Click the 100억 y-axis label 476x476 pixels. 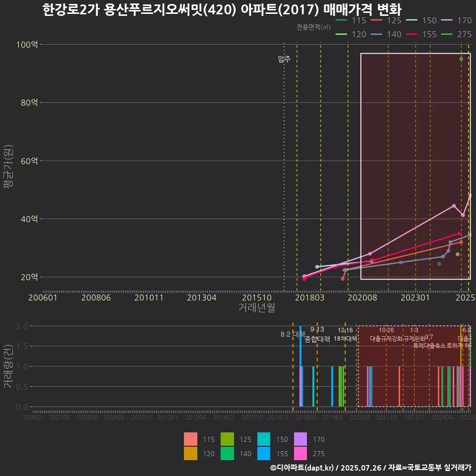[x=27, y=45]
